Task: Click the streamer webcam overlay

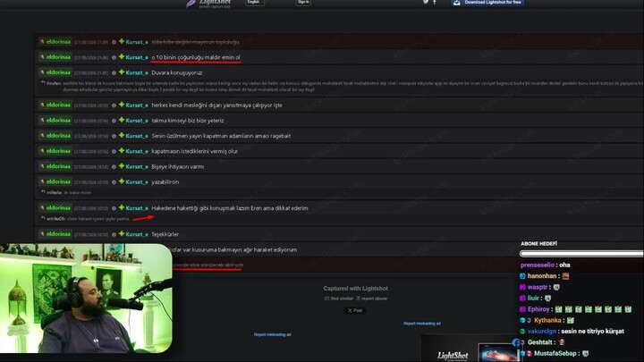Action: tap(86, 299)
